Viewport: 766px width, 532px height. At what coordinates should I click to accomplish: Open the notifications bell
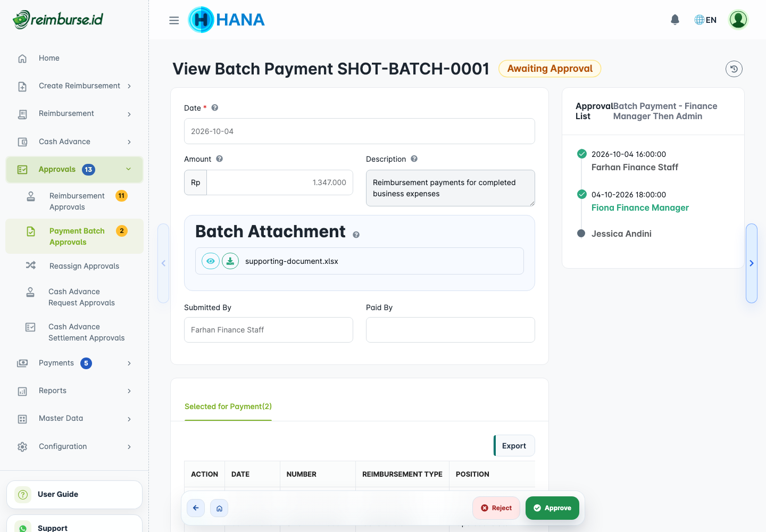[x=675, y=20]
